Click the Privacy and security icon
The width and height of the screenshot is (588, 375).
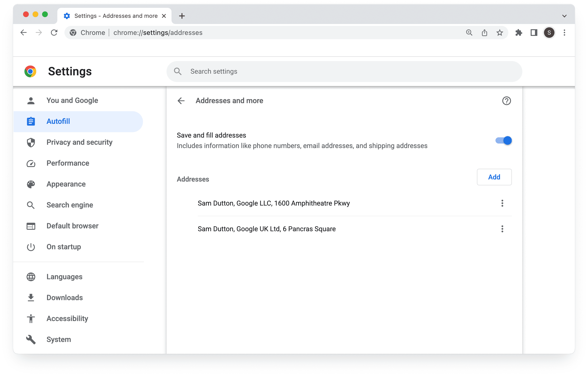[x=30, y=142]
